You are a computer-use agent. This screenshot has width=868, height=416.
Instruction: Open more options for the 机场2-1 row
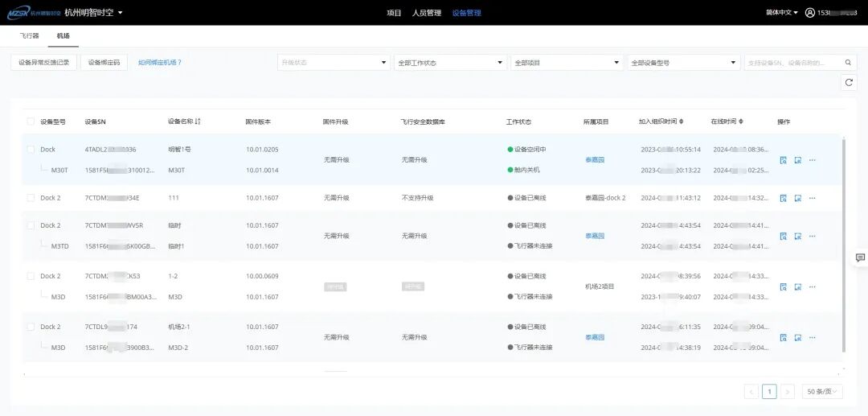tap(812, 337)
